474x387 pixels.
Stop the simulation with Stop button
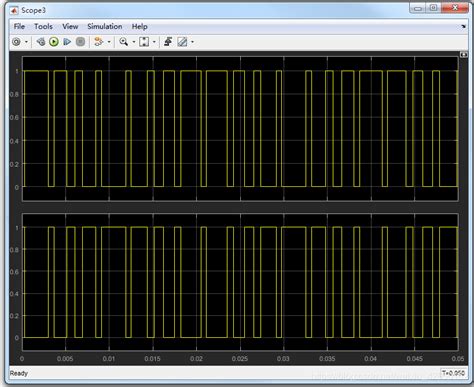[80, 42]
